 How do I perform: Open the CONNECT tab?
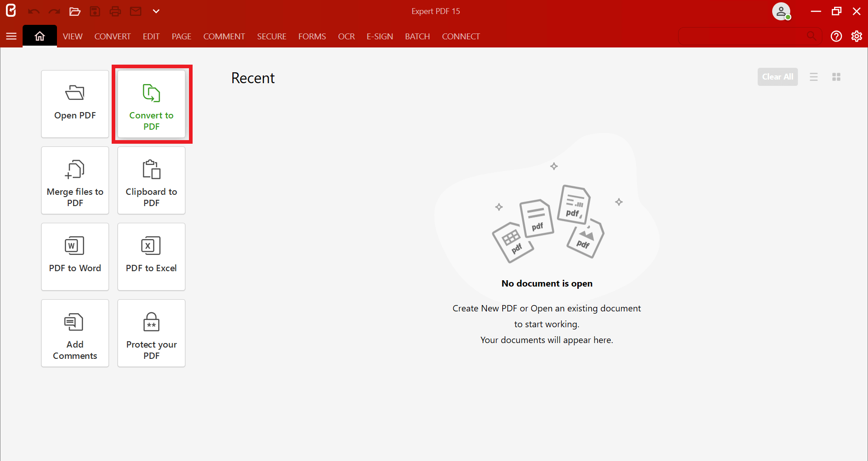(x=461, y=36)
